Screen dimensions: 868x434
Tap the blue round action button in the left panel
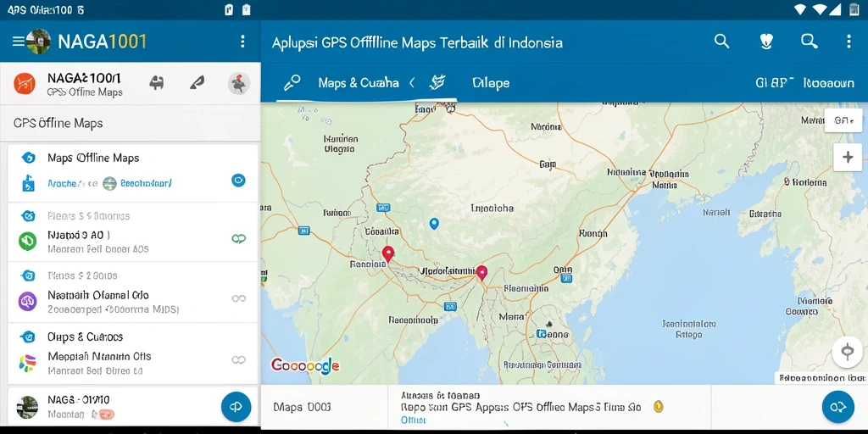236,407
